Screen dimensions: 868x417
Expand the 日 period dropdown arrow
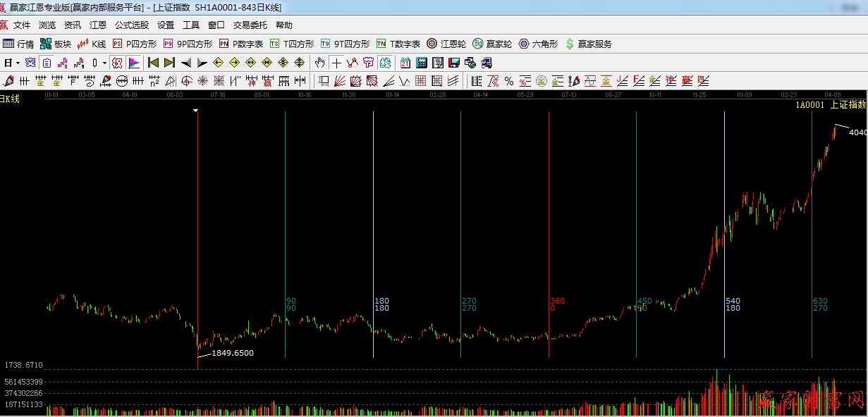pos(18,63)
